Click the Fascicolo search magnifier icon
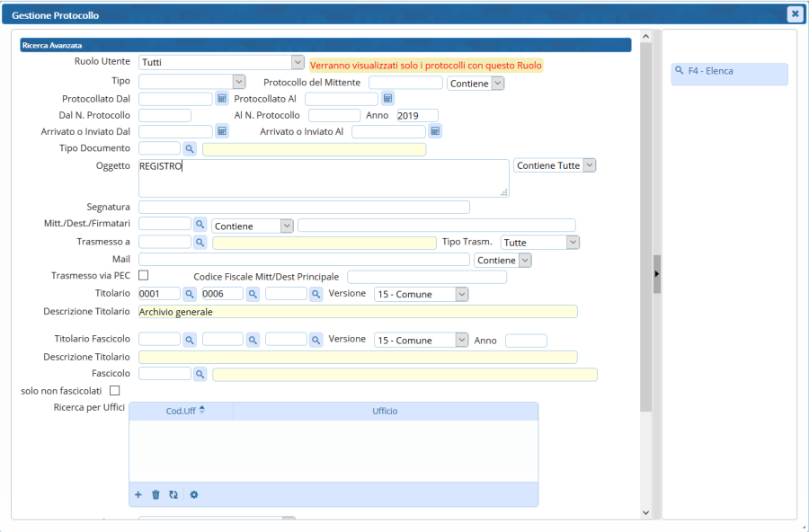The image size is (809, 532). pos(200,374)
